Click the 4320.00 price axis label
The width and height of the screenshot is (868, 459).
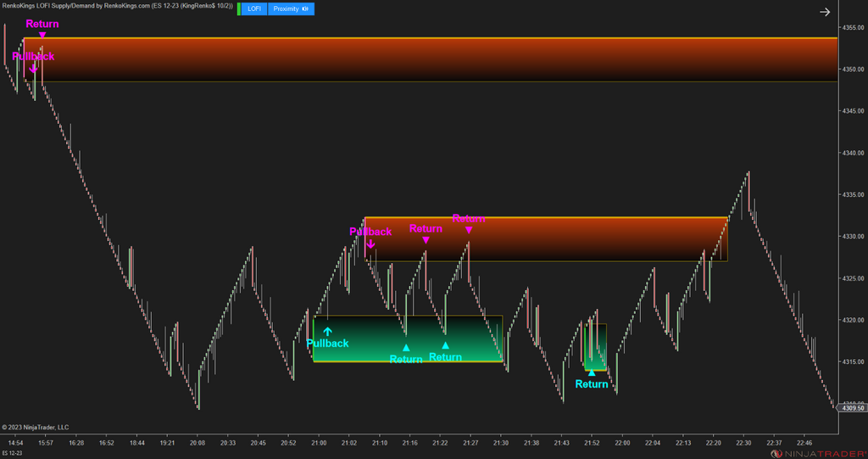[853, 320]
